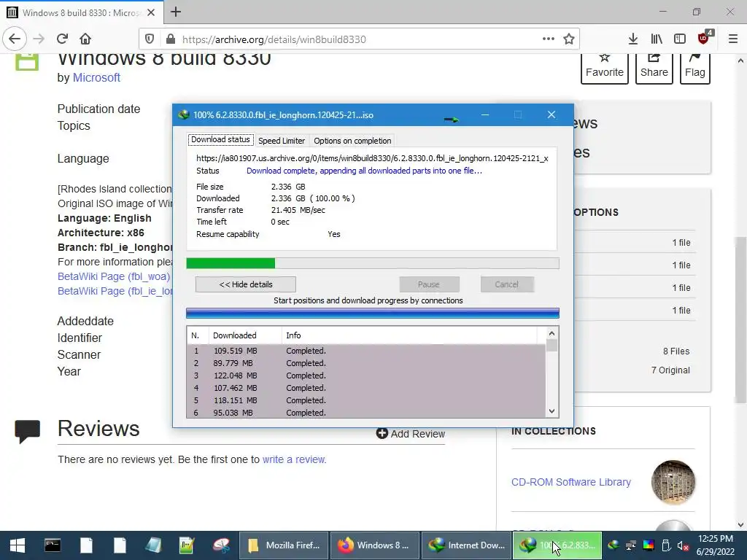Open the Firefox library icon
Screen dimensions: 747x560
(657, 39)
